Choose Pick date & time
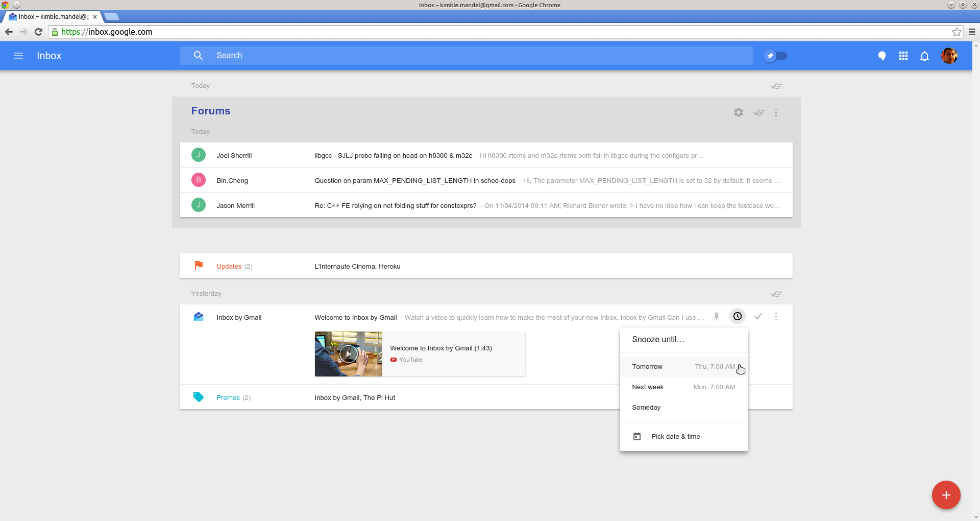 [x=683, y=437]
